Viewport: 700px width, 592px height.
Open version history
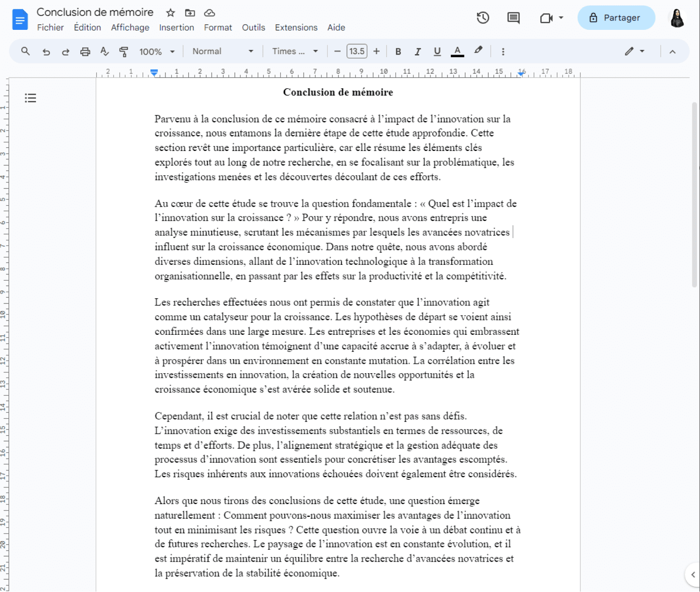(483, 17)
